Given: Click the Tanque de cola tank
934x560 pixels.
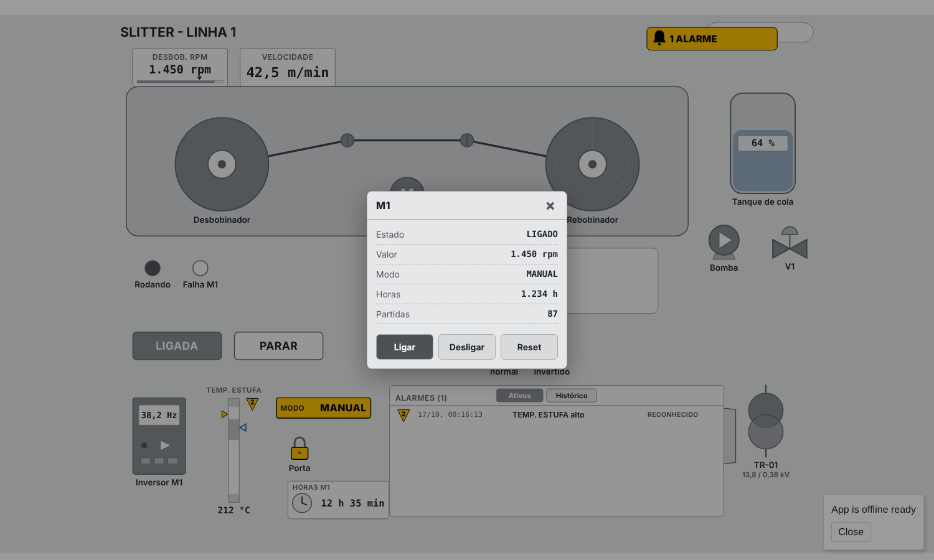Looking at the screenshot, I should pyautogui.click(x=763, y=144).
